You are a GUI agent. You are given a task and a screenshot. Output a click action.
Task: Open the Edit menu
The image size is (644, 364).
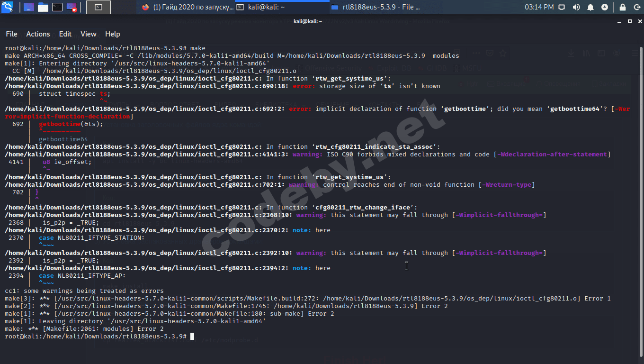pyautogui.click(x=65, y=34)
